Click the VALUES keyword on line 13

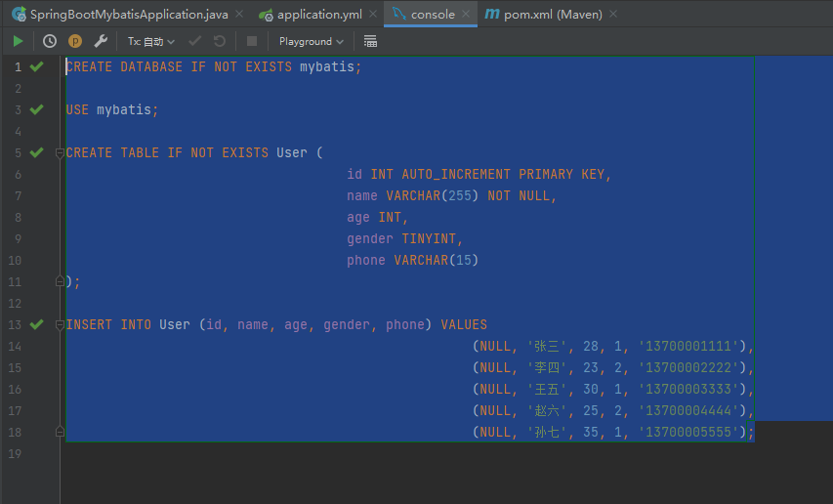[x=464, y=324]
